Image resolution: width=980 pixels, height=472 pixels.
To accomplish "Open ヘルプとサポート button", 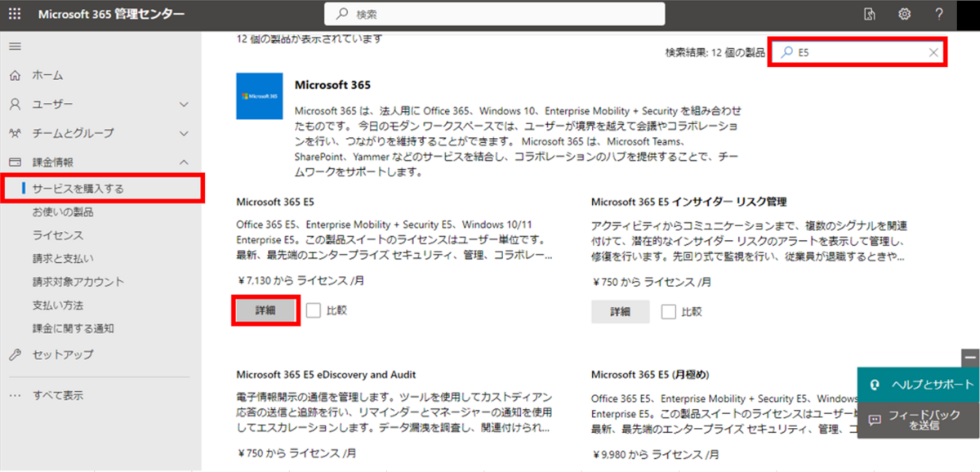I will click(x=919, y=385).
